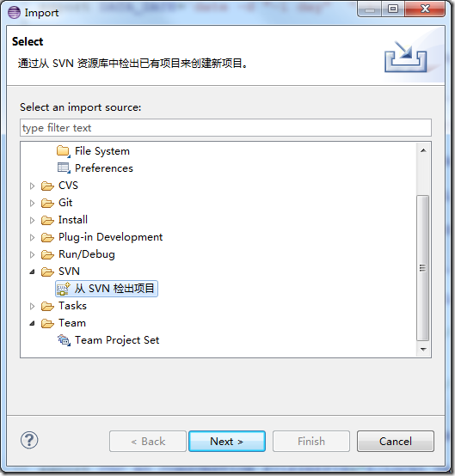The width and height of the screenshot is (455, 476).
Task: Expand the Run/Debug tree node
Action: tap(32, 254)
